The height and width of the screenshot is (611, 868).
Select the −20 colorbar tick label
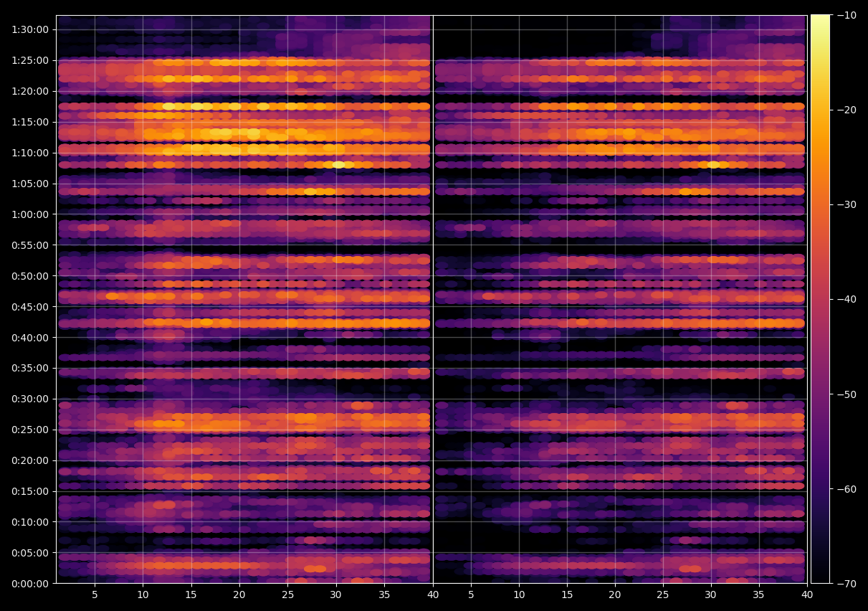tap(846, 110)
